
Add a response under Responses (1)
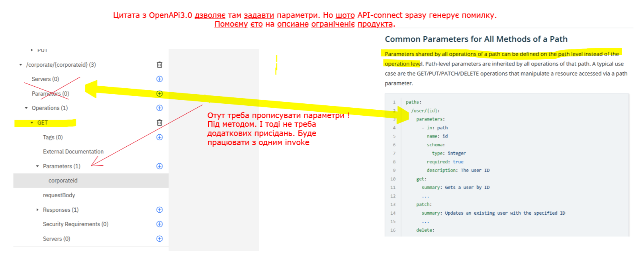pos(159,210)
